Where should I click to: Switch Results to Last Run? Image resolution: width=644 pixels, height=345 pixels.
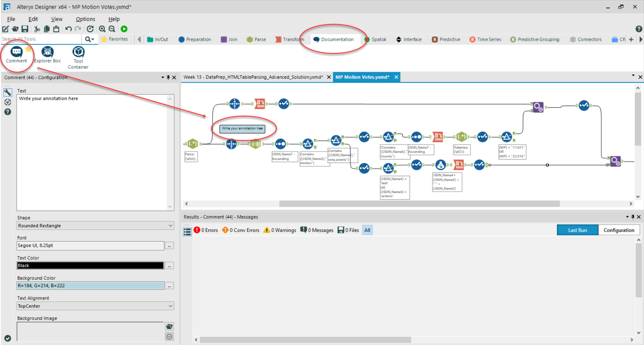(577, 230)
